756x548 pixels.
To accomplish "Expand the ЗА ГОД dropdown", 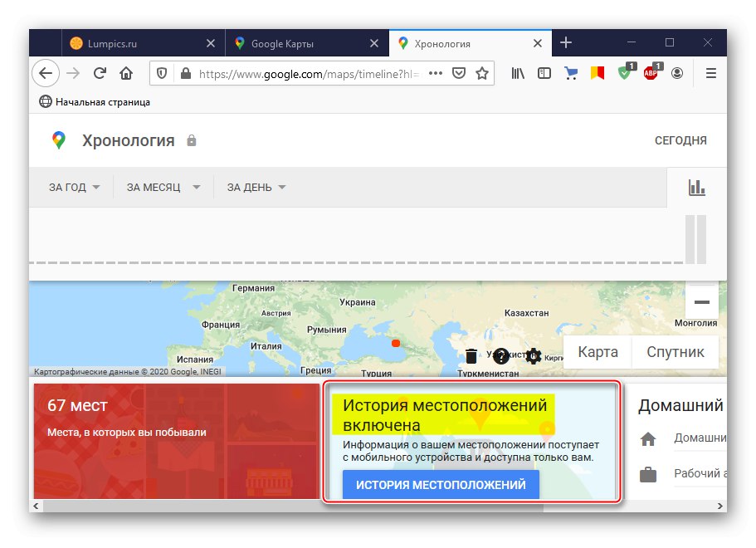I will tap(72, 187).
